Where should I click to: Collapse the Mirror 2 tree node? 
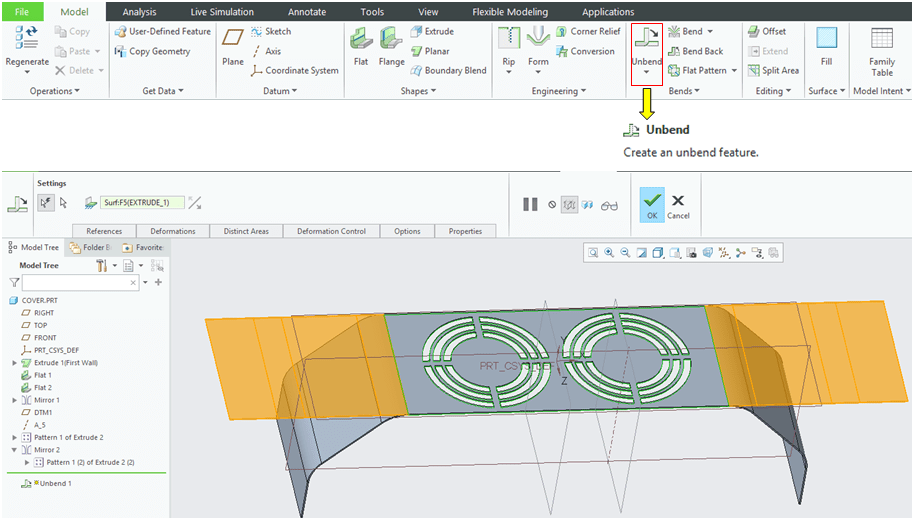point(14,450)
